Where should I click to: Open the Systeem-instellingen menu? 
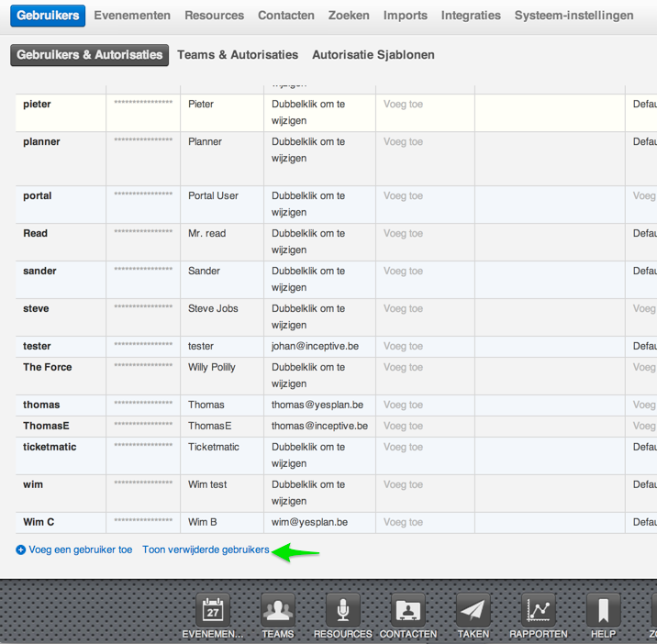click(573, 16)
